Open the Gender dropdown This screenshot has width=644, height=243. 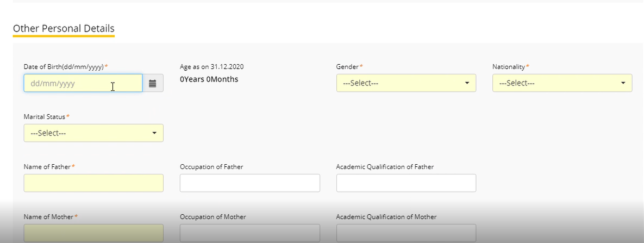point(406,83)
